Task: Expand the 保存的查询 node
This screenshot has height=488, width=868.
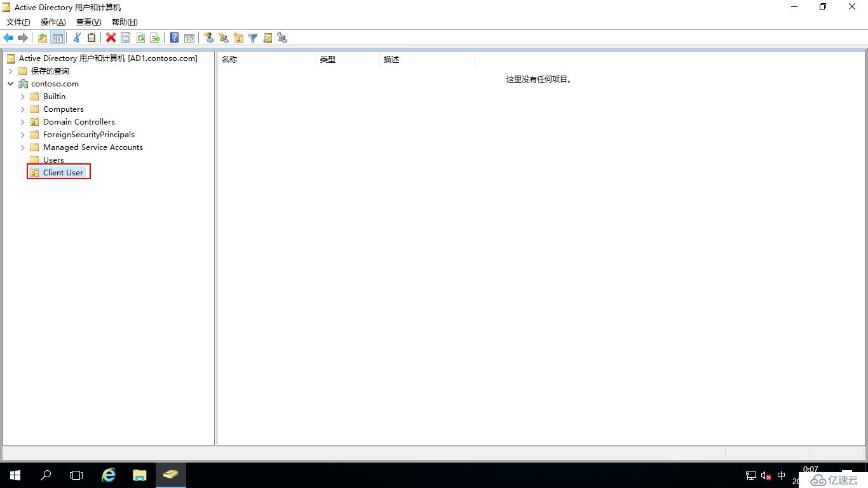Action: pyautogui.click(x=11, y=71)
